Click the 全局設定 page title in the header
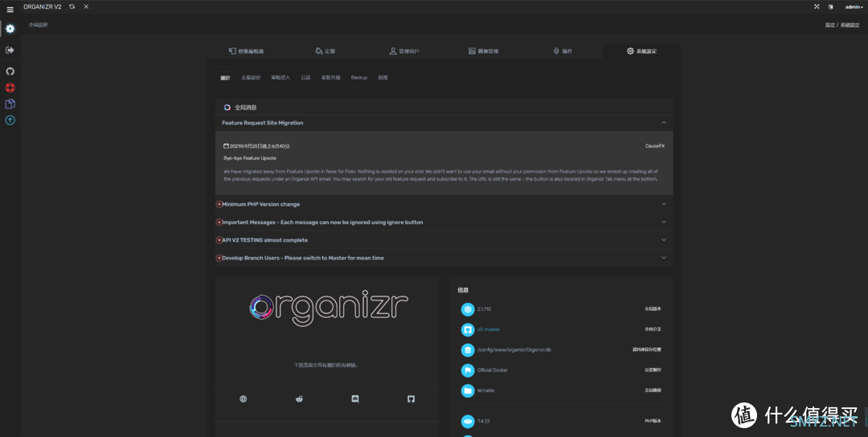The image size is (868, 437). click(x=39, y=25)
